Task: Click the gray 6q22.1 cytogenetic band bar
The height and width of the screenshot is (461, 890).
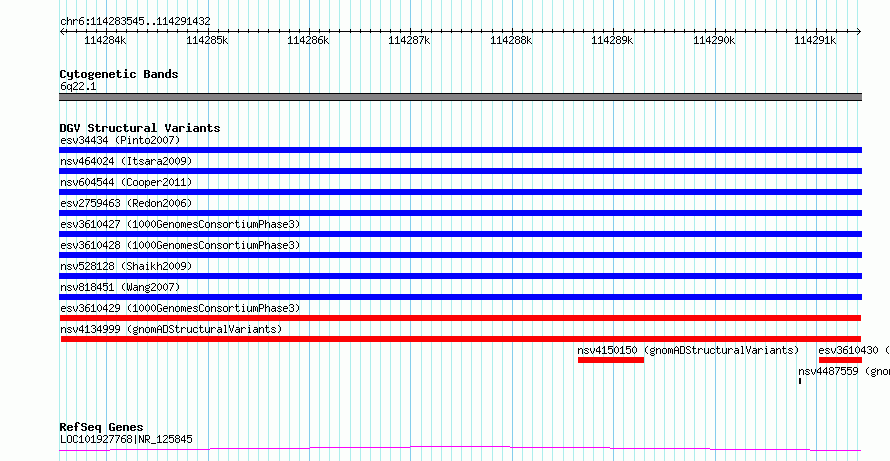Action: [460, 97]
